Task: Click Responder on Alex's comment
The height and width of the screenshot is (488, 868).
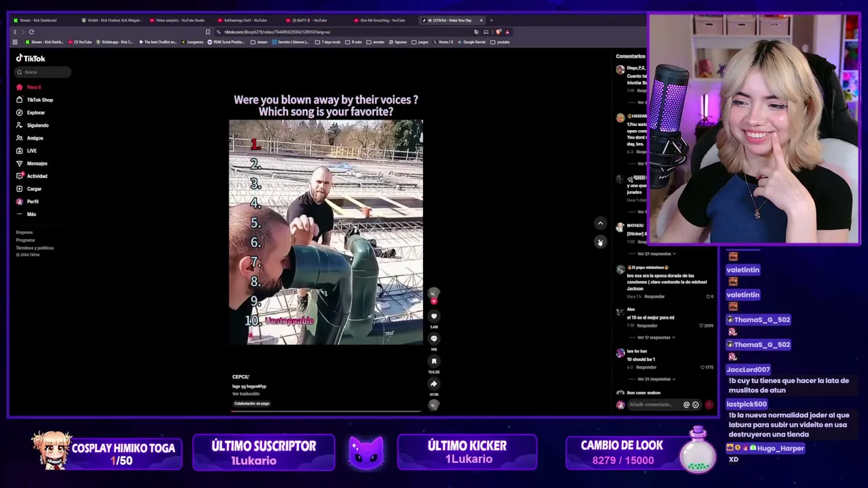Action: coord(647,325)
